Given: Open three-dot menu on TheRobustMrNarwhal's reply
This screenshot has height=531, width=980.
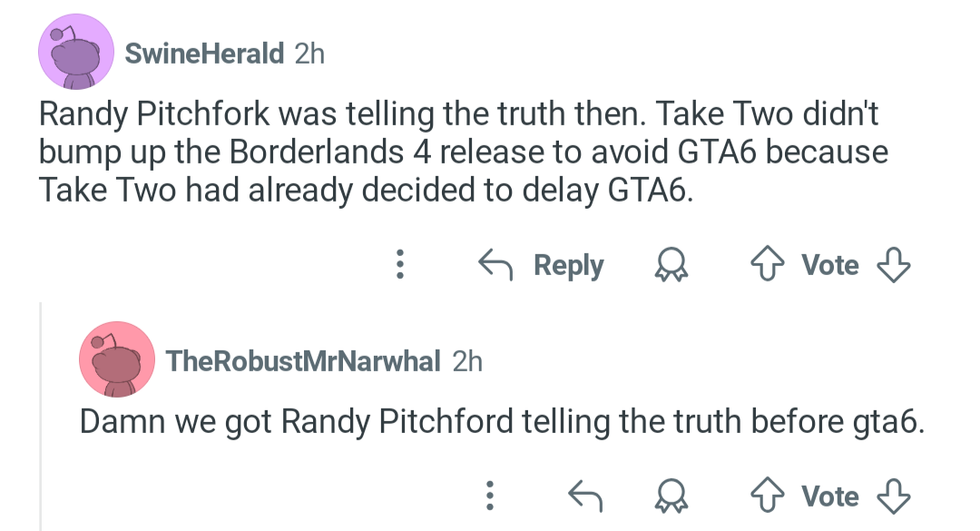Looking at the screenshot, I should [x=490, y=496].
